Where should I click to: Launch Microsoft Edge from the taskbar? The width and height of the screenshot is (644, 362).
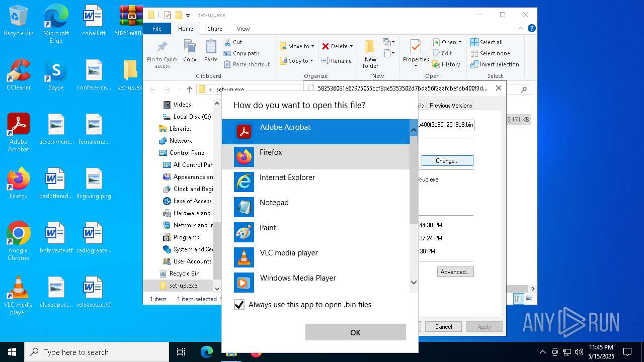click(207, 352)
